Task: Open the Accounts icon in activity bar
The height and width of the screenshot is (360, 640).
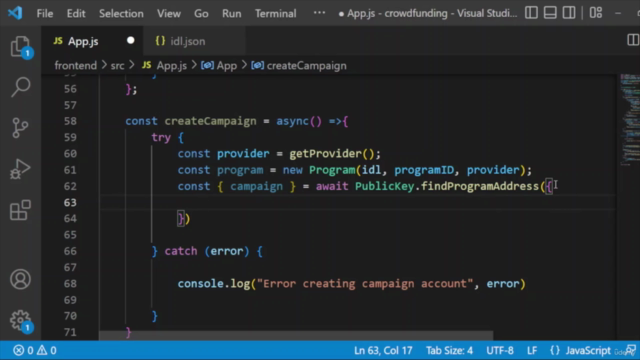Action: click(x=20, y=279)
